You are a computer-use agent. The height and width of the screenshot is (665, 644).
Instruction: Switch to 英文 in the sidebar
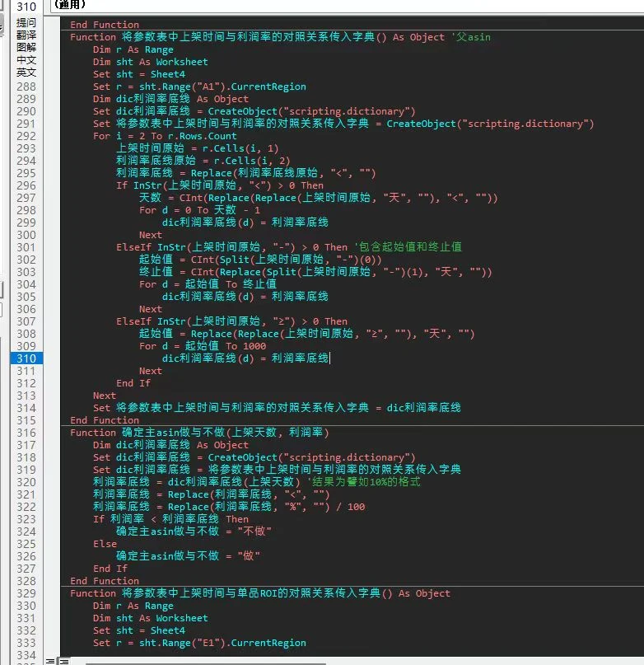click(x=26, y=72)
